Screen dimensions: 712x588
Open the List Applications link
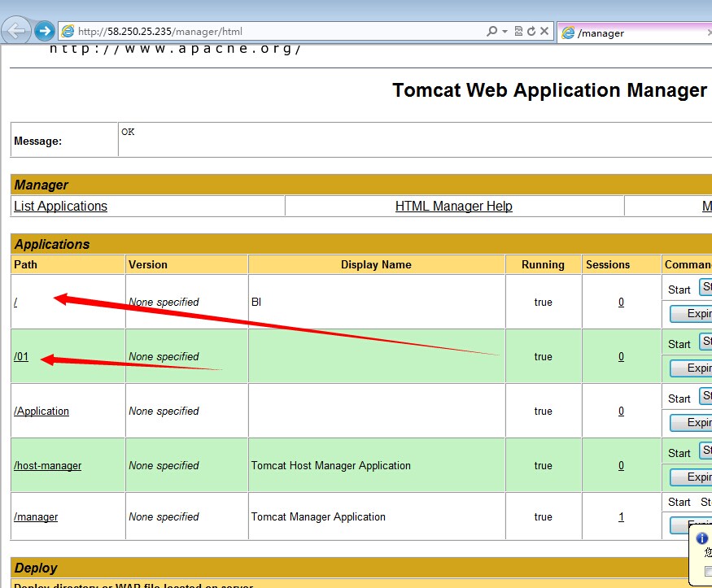[60, 206]
